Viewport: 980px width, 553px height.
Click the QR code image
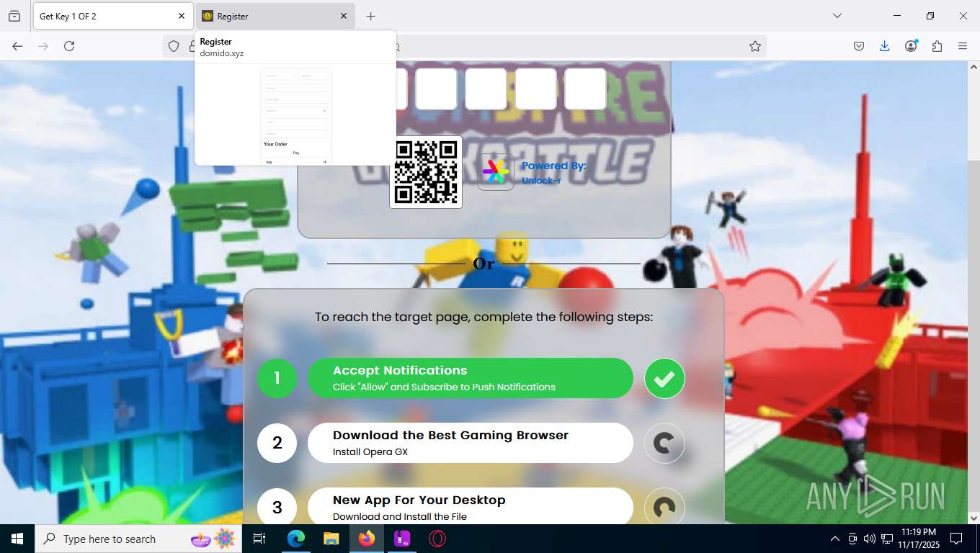click(x=426, y=173)
